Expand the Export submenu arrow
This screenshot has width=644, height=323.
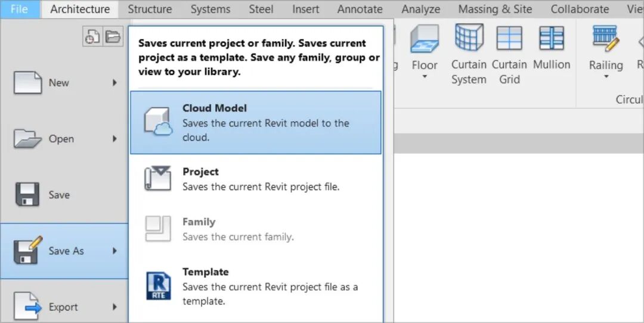pyautogui.click(x=114, y=307)
